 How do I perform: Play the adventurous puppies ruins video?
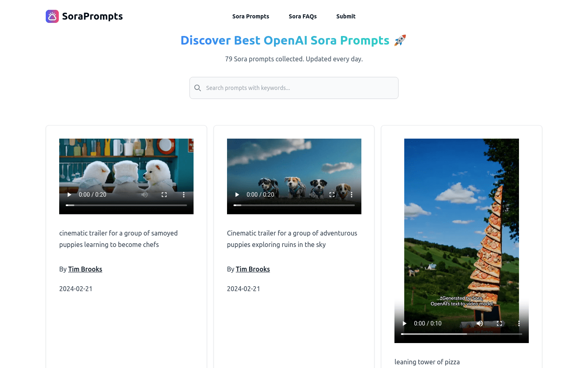[x=237, y=195]
